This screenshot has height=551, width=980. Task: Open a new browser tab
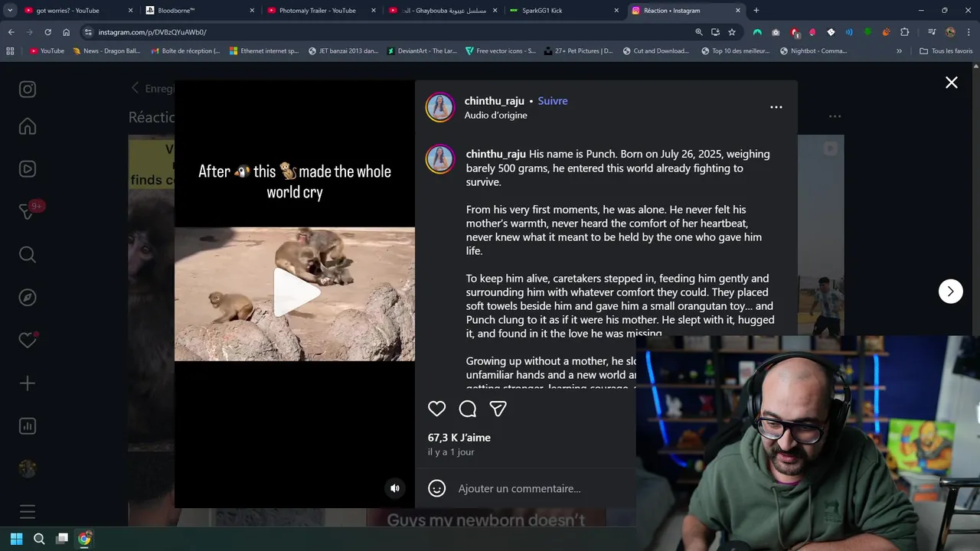click(x=756, y=11)
